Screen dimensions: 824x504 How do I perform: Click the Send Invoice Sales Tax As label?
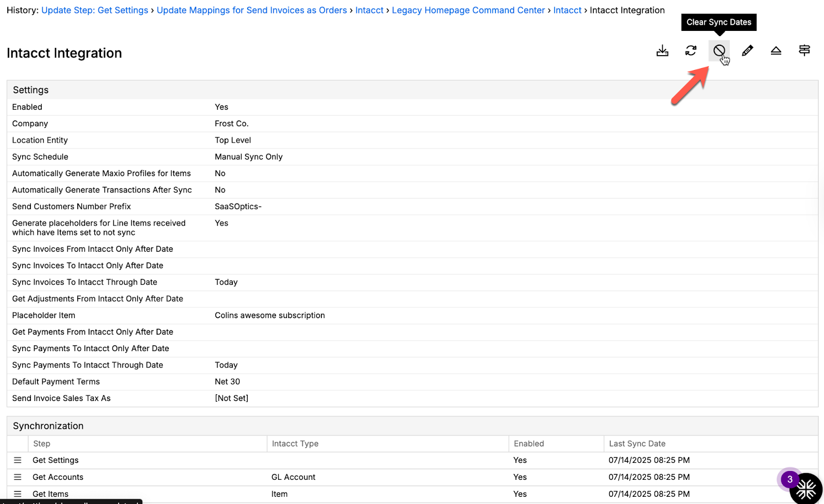point(61,398)
